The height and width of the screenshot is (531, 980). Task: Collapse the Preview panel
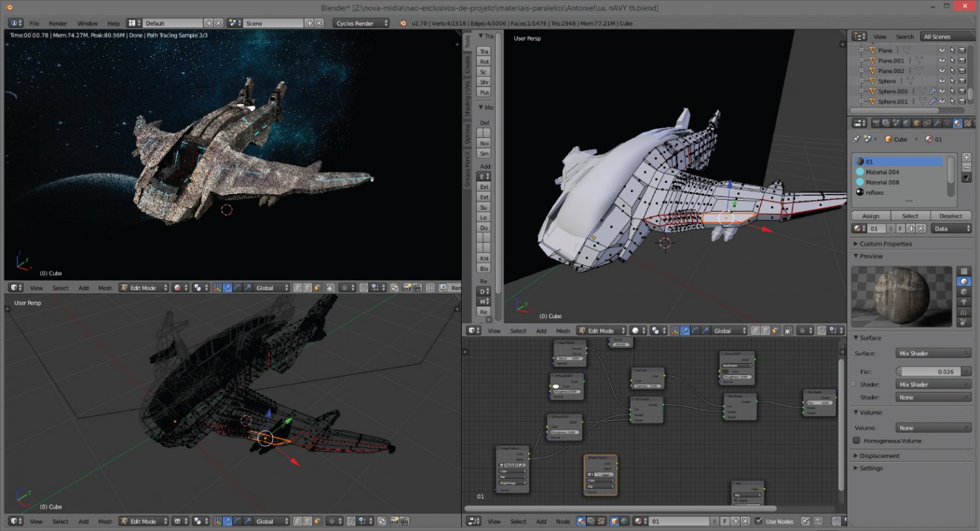(871, 256)
